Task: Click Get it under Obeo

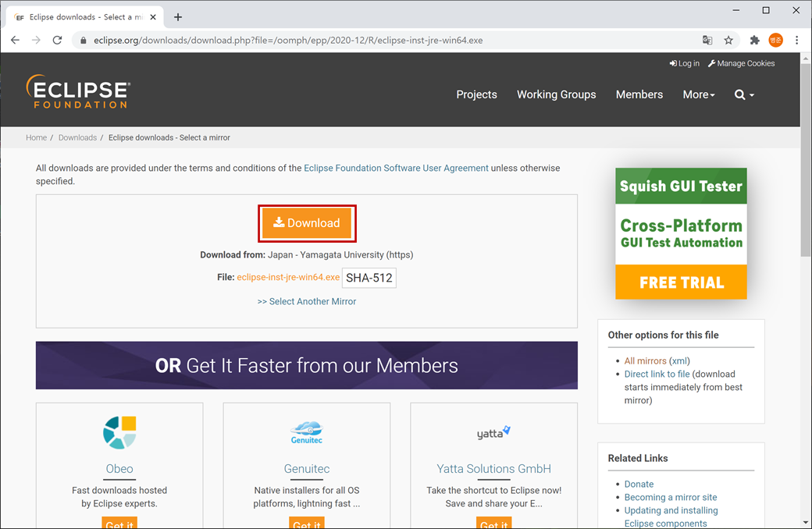Action: click(x=119, y=523)
